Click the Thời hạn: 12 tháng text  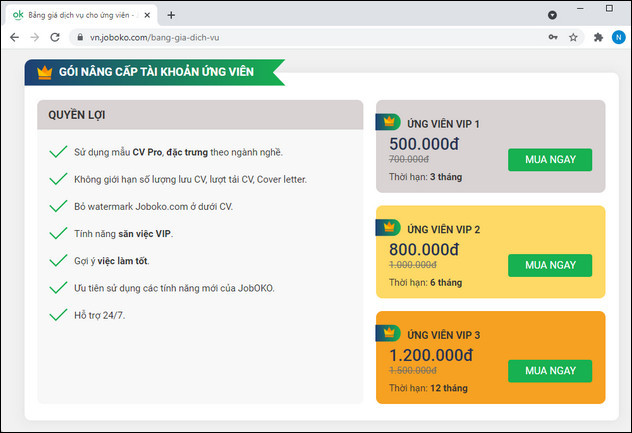[428, 388]
